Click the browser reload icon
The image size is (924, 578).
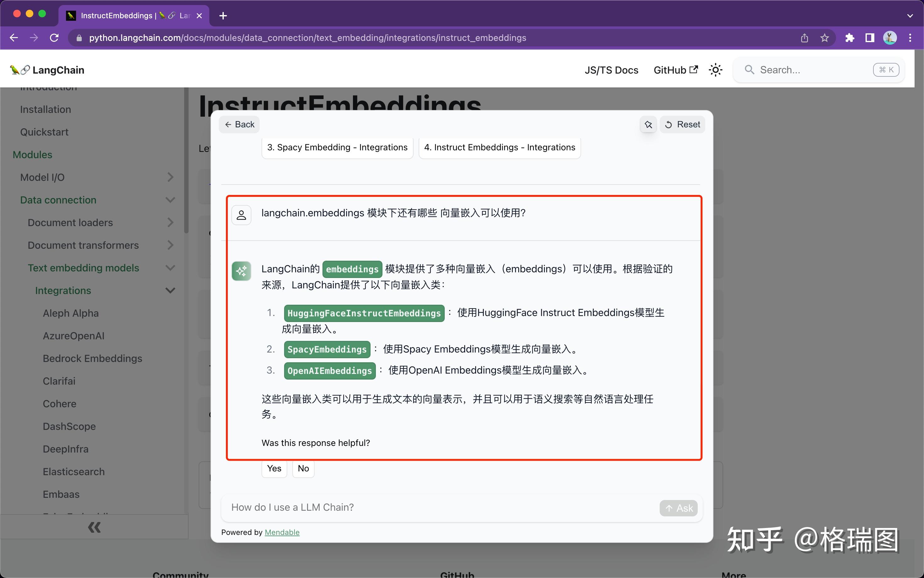[x=54, y=38]
